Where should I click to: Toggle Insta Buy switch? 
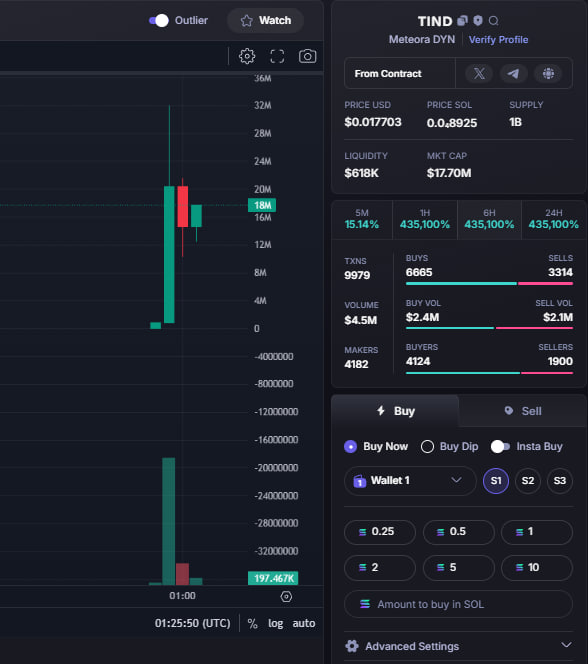(x=500, y=446)
